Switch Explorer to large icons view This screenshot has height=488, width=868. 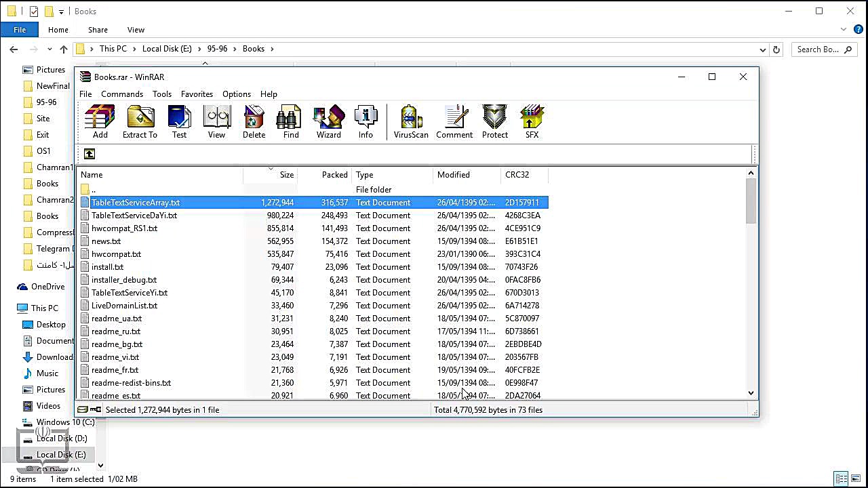click(856, 479)
